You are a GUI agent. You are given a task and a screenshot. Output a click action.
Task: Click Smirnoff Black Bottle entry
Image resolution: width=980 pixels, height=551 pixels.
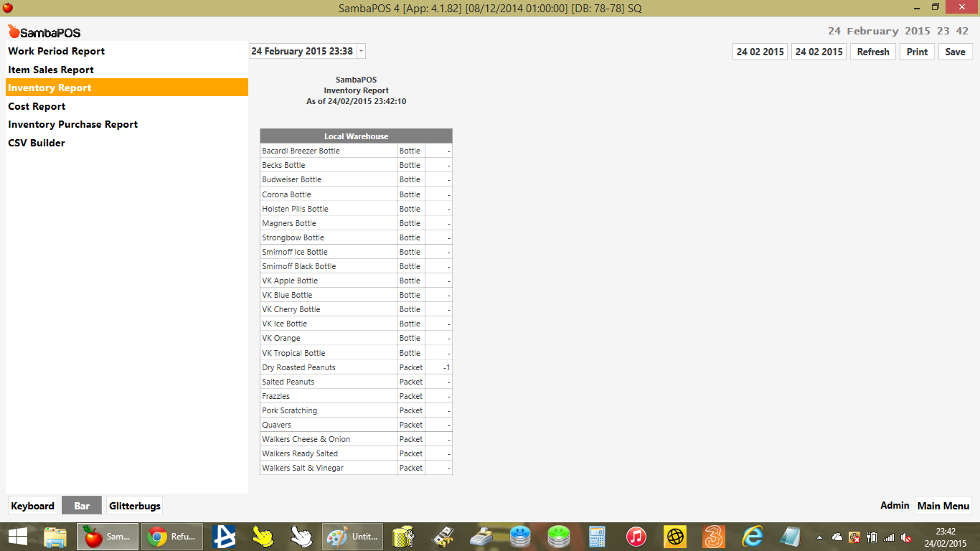coord(298,266)
